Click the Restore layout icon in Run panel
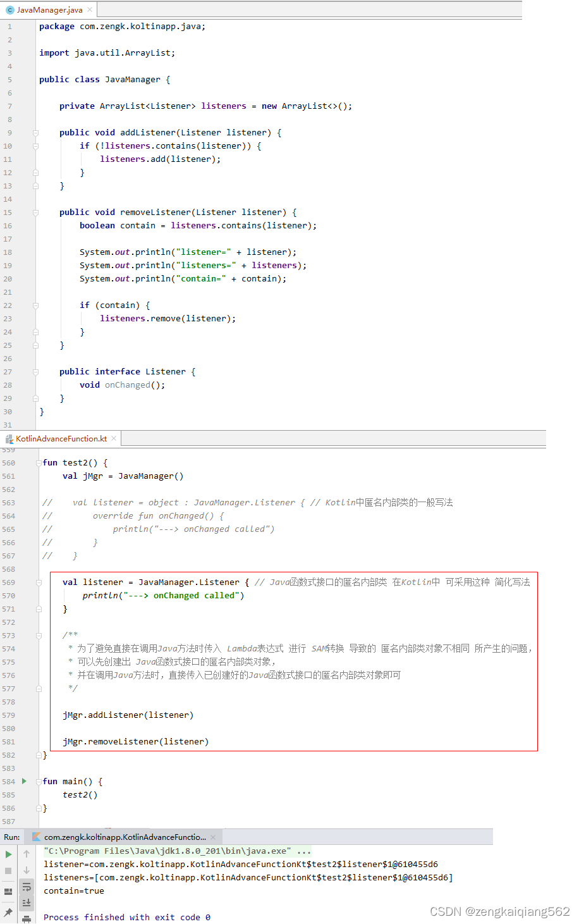 pyautogui.click(x=8, y=891)
